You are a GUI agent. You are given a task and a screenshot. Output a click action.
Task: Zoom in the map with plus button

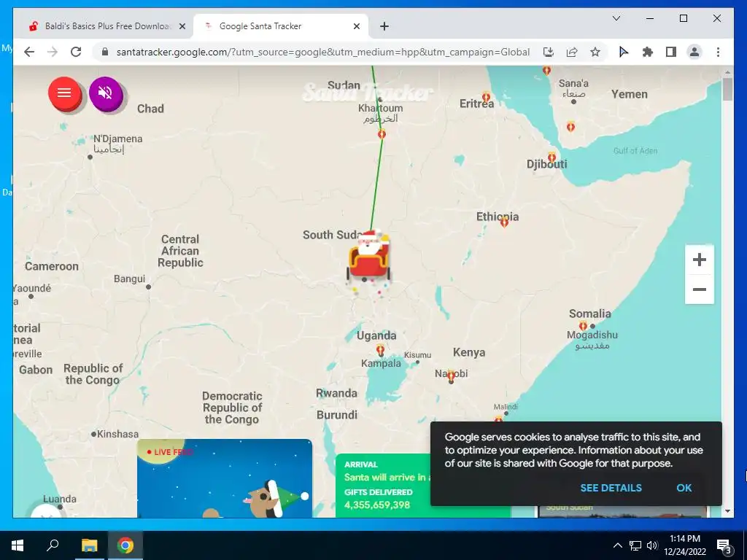pos(700,260)
